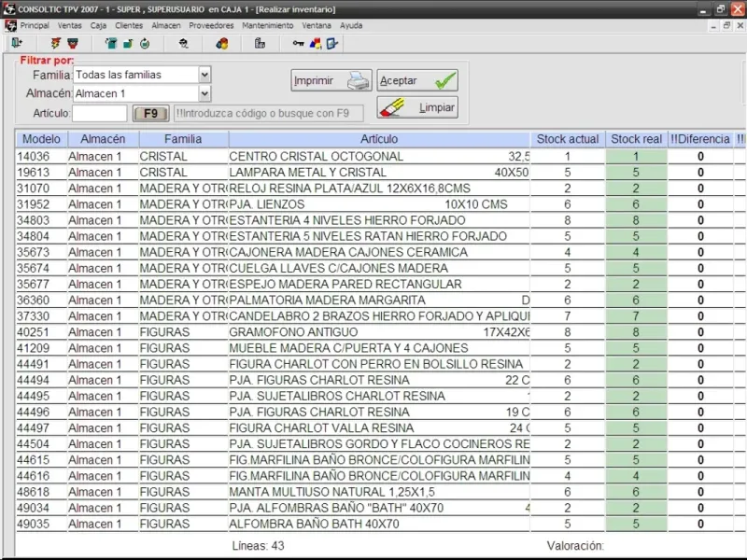The image size is (747, 560).
Task: Restore the inner inventory window
Action: point(726,26)
